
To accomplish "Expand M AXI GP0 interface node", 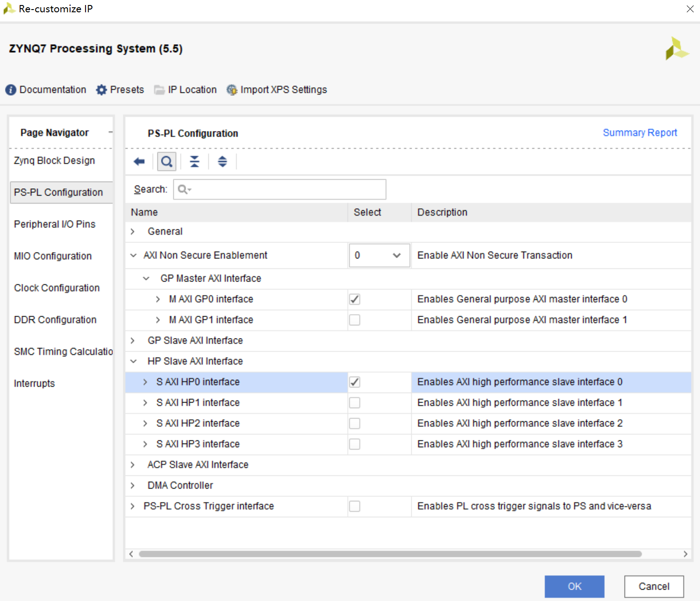I will click(x=158, y=299).
